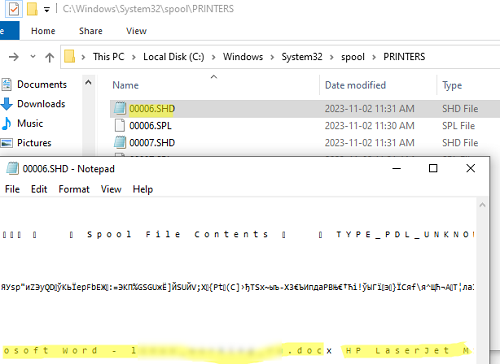The width and height of the screenshot is (500, 364).
Task: Select file 00007.SHD
Action: [152, 143]
